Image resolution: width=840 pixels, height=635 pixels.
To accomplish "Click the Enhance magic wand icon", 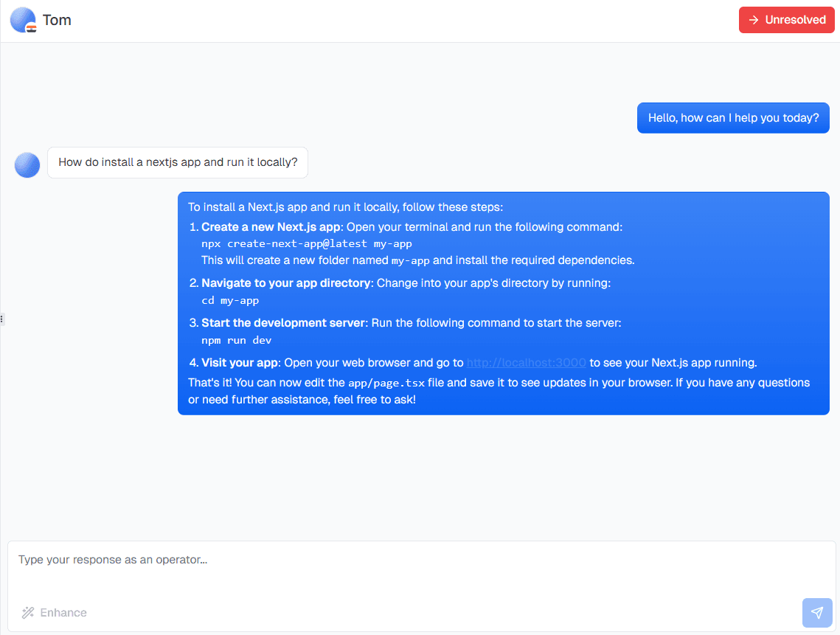I will click(28, 612).
